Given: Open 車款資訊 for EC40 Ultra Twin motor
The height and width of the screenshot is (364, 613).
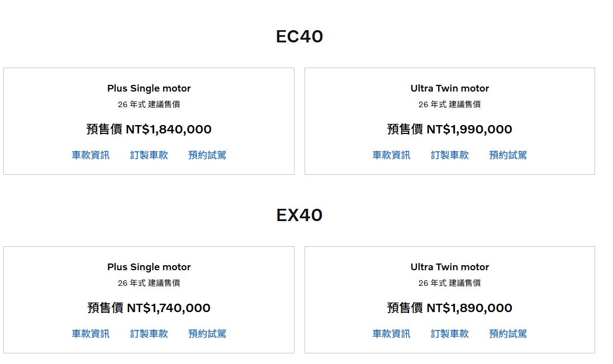Looking at the screenshot, I should (391, 155).
